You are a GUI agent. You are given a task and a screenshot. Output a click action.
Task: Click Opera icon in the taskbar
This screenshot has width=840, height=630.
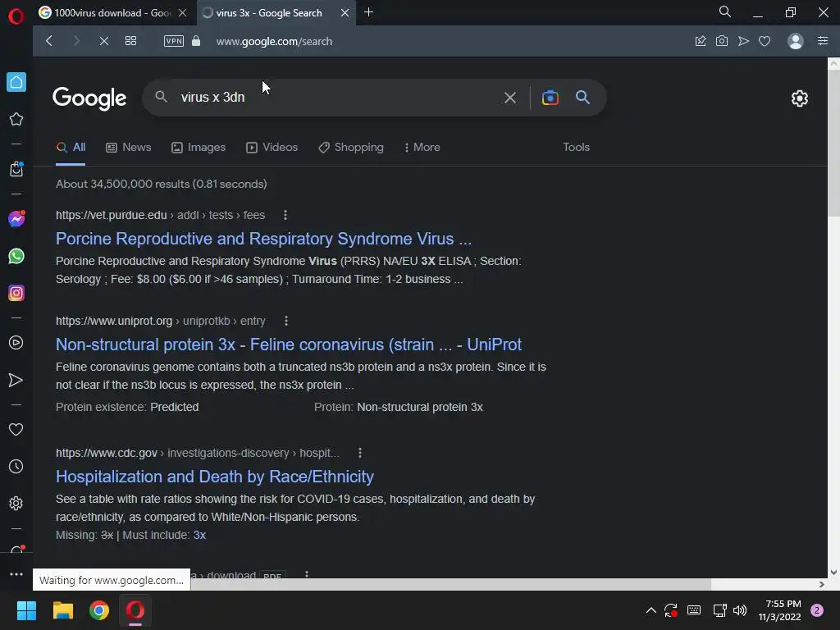(x=135, y=610)
